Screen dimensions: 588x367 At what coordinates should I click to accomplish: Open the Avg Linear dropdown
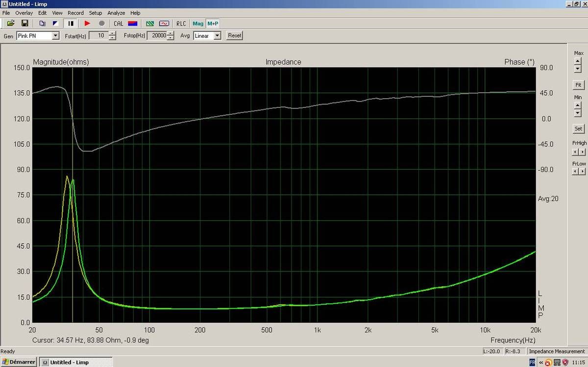(x=217, y=36)
